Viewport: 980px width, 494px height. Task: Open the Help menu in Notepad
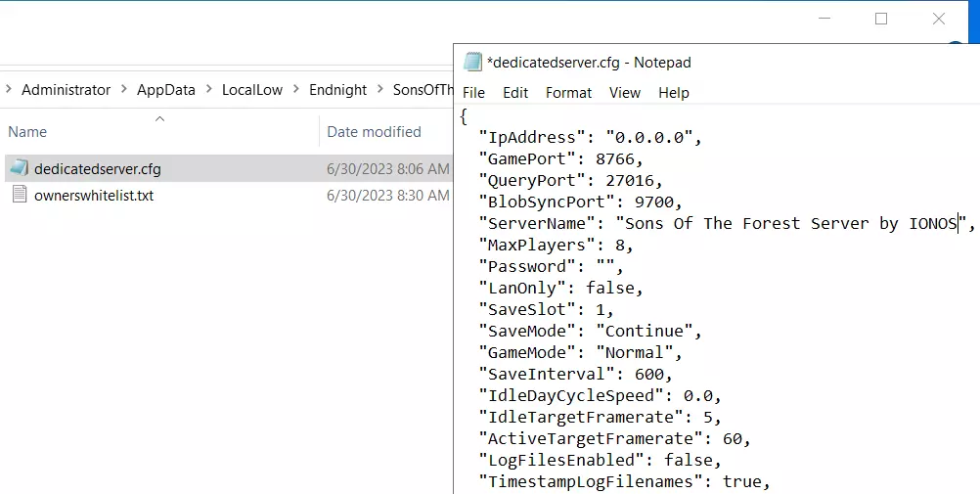pyautogui.click(x=674, y=93)
